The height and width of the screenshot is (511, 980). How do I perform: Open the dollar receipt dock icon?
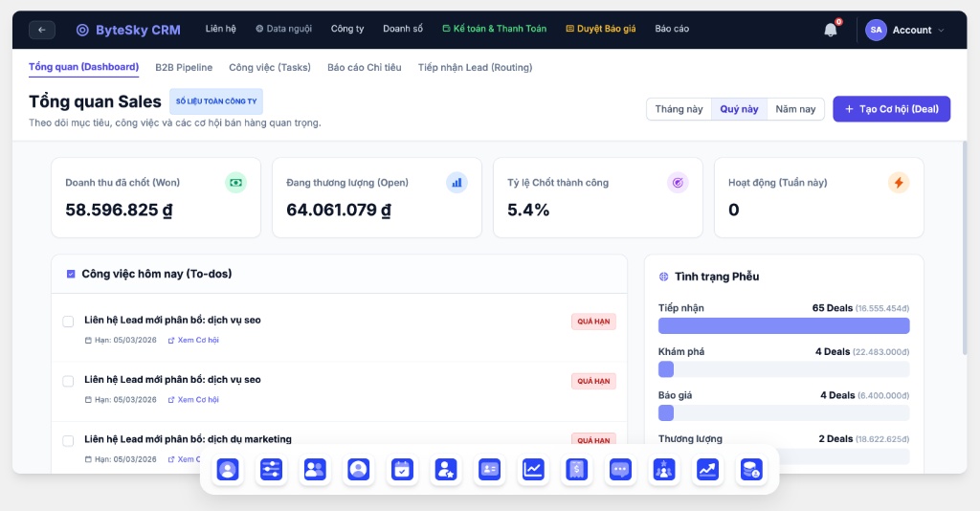[576, 470]
